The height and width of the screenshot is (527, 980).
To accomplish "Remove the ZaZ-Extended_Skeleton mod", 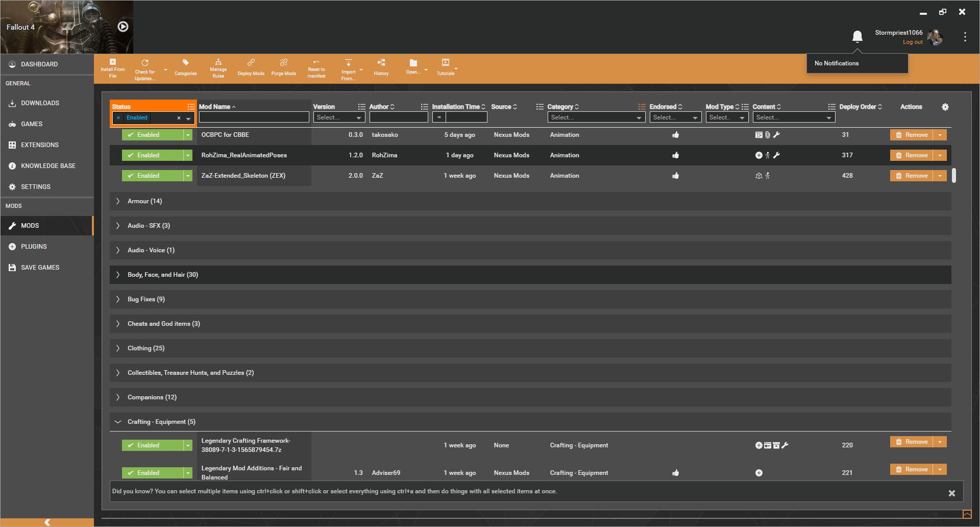I will coord(912,176).
